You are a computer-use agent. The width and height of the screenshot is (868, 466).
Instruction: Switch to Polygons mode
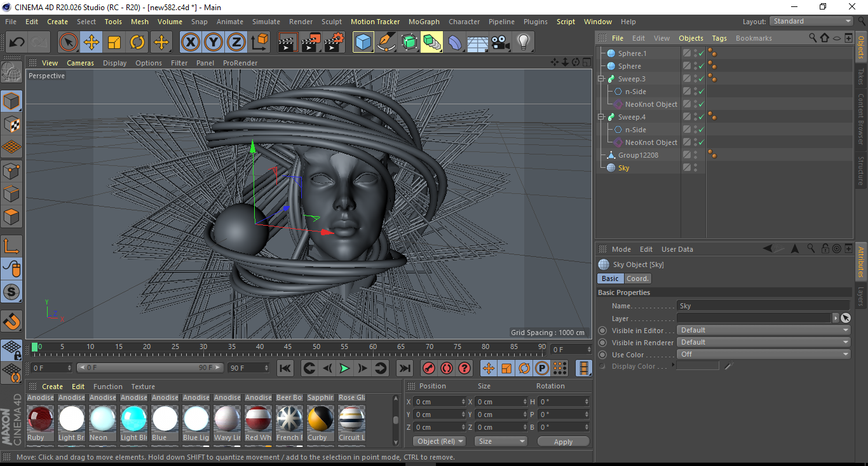pyautogui.click(x=11, y=217)
